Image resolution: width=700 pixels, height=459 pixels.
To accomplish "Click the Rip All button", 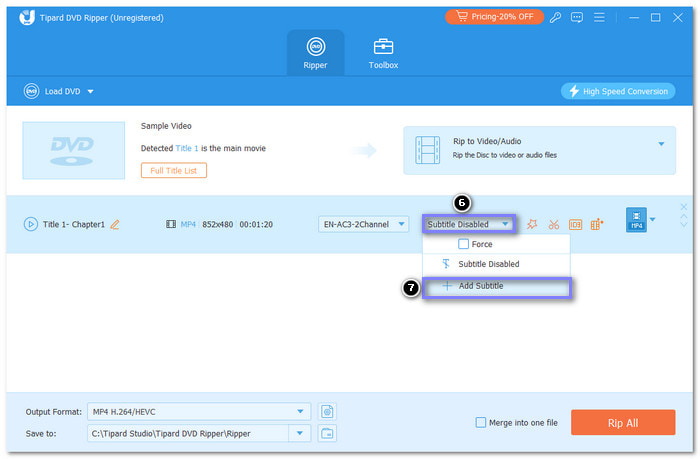I will coord(623,422).
